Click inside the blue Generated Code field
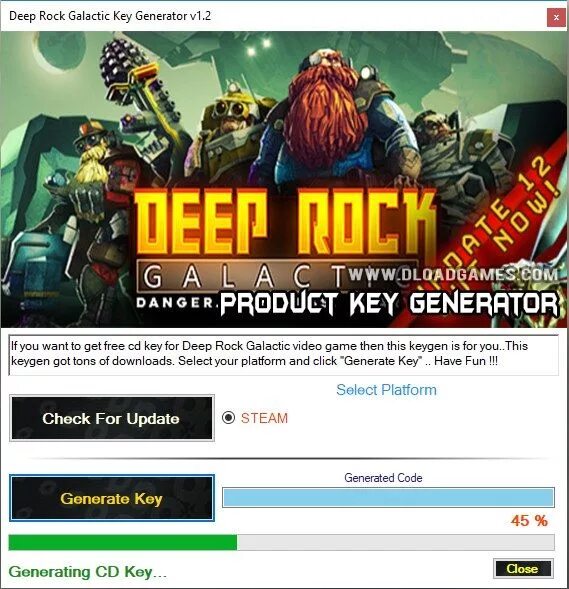The height and width of the screenshot is (589, 569). coord(388,497)
